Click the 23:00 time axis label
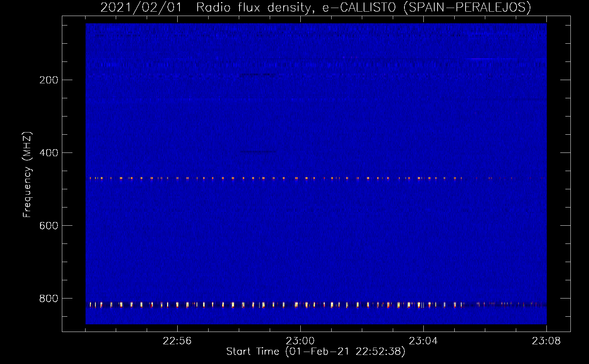This screenshot has height=364, width=589. point(300,341)
